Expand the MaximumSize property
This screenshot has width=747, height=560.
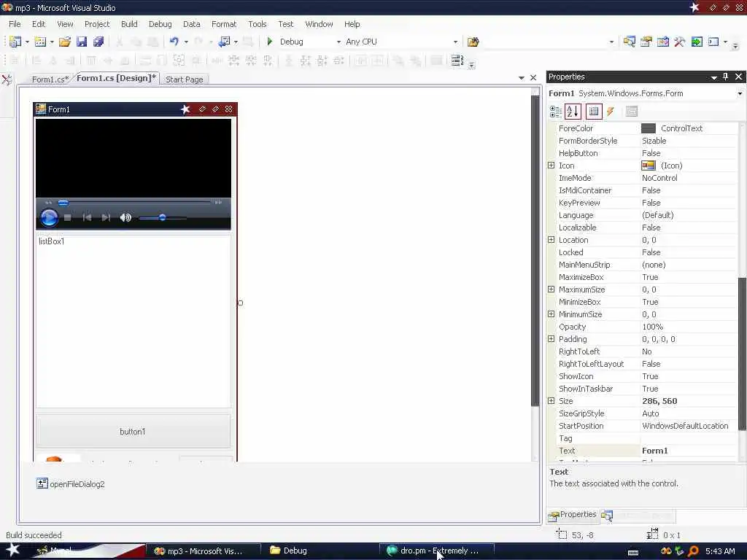(x=551, y=289)
